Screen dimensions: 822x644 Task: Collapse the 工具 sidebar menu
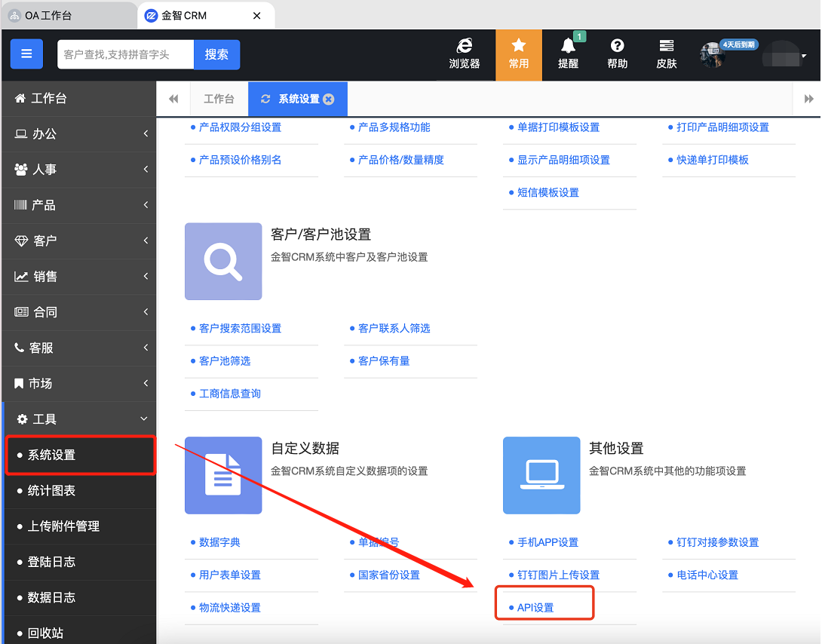click(x=80, y=419)
